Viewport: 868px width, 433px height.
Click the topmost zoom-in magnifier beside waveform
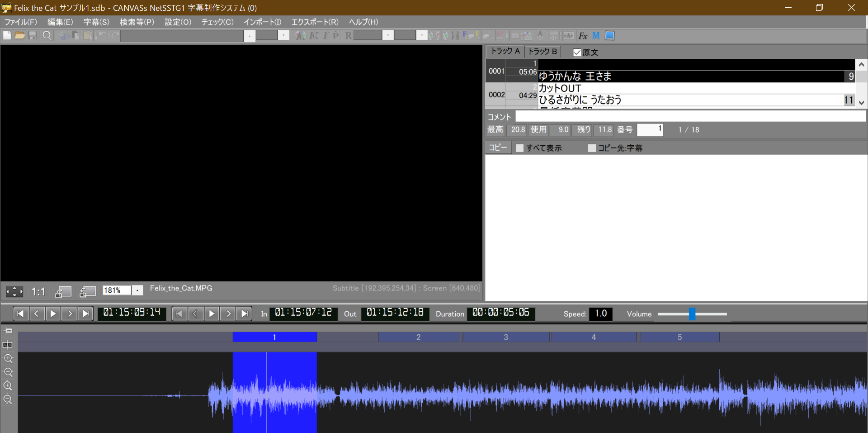(x=8, y=359)
